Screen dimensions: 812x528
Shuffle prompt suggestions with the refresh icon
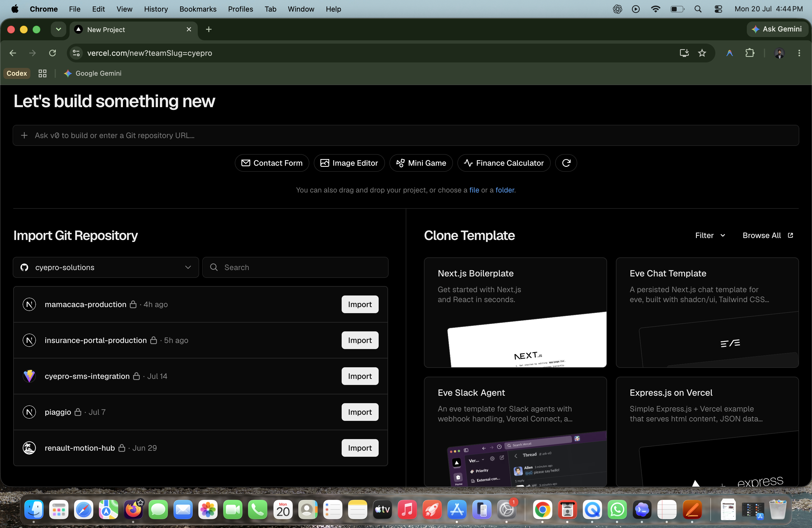pyautogui.click(x=566, y=163)
